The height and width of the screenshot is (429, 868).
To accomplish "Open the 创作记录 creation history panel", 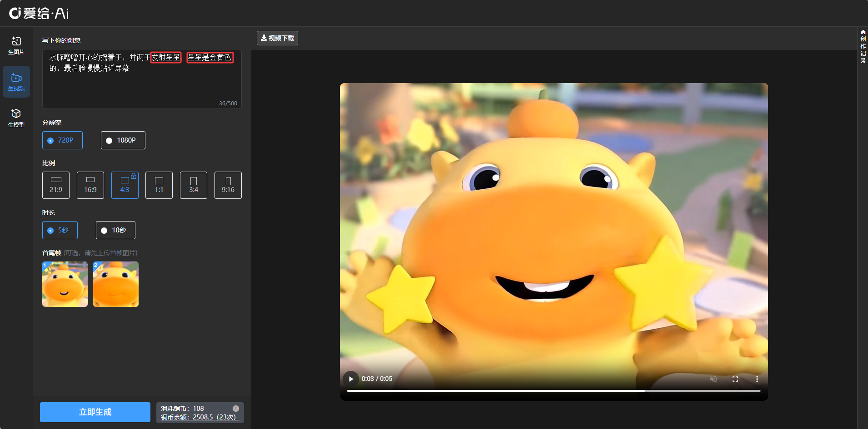I will 863,46.
